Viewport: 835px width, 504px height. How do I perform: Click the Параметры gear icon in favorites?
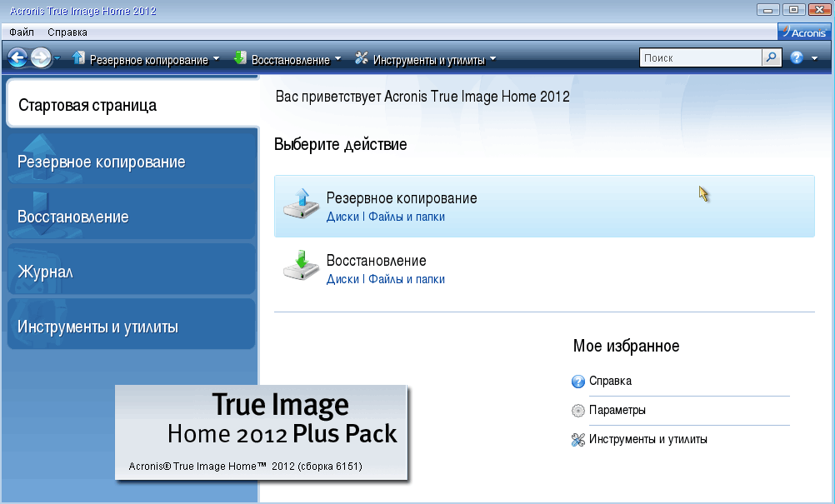coord(578,411)
